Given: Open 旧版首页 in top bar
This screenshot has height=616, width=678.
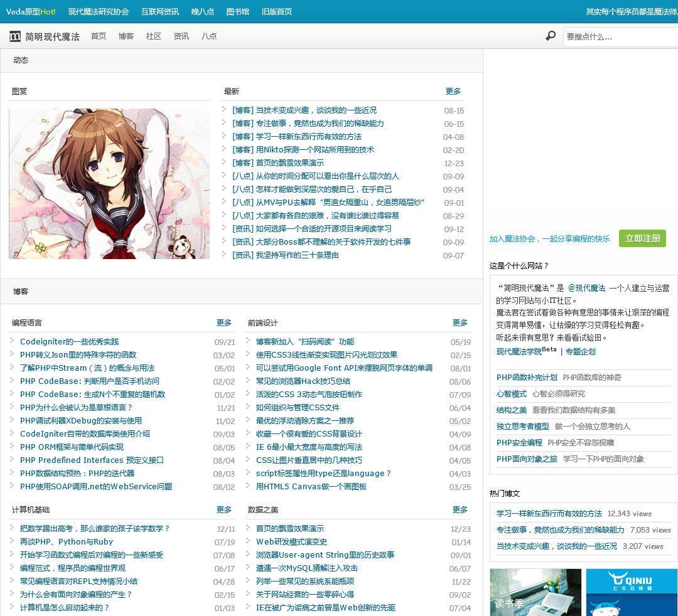Looking at the screenshot, I should point(277,12).
